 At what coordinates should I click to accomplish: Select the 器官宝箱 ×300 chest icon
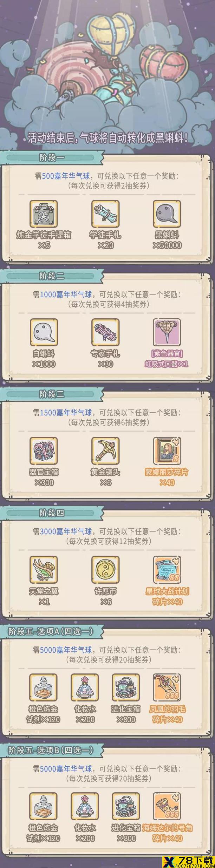click(x=44, y=451)
